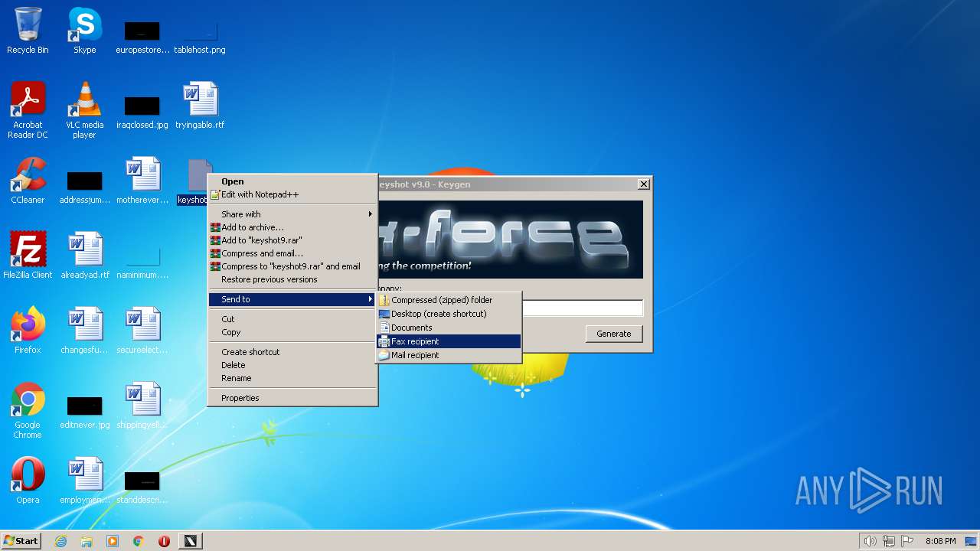Choose Compress and email...
This screenshot has height=551, width=980.
pos(292,253)
